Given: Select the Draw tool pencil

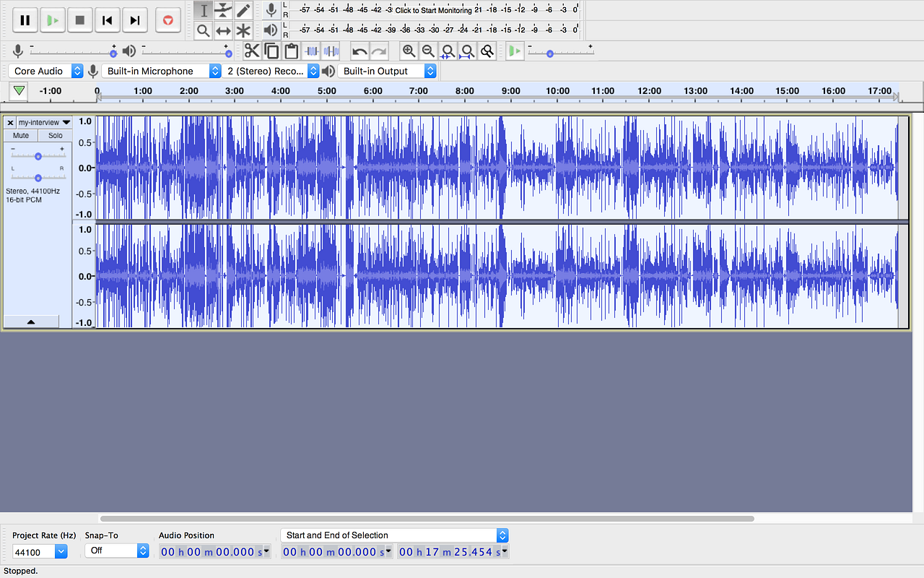Looking at the screenshot, I should point(243,10).
